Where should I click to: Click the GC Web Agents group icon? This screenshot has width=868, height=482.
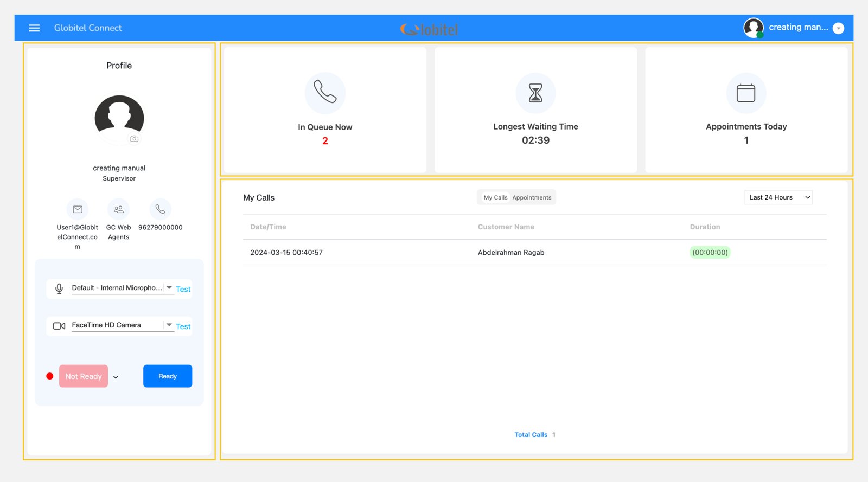[118, 209]
